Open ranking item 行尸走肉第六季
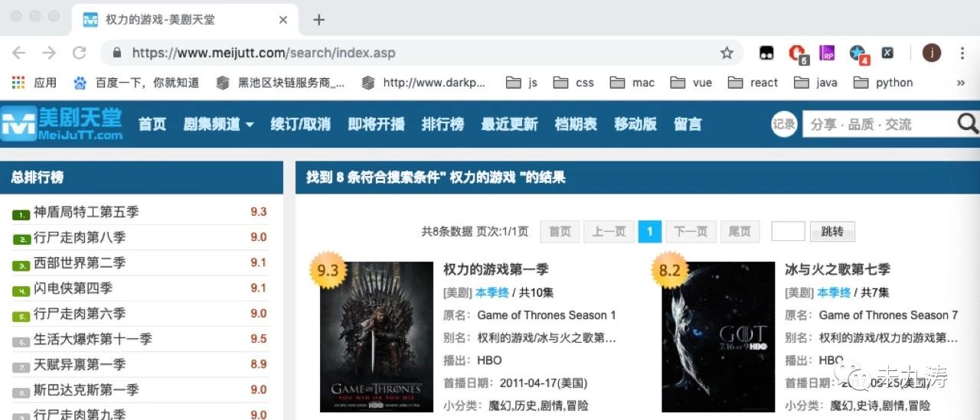The image size is (980, 420). click(x=80, y=314)
